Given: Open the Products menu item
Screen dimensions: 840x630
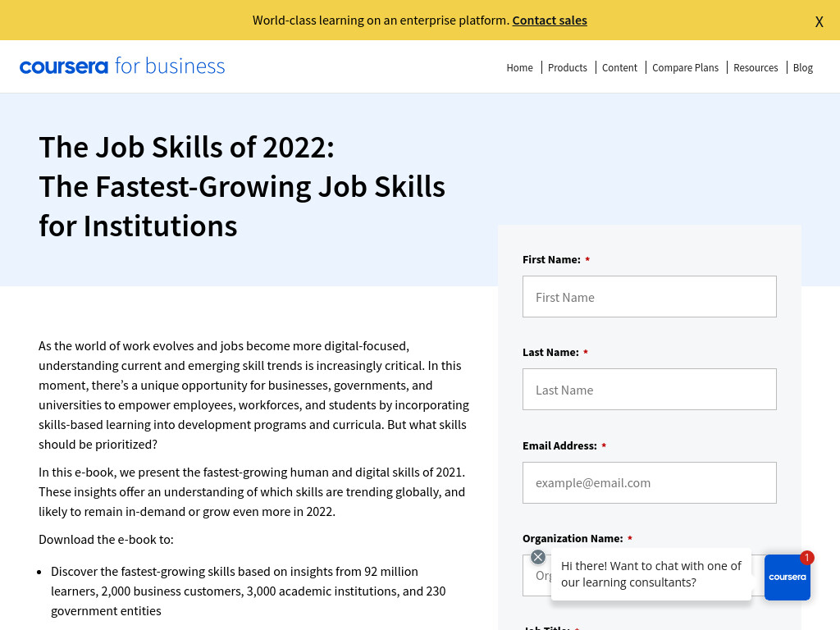Looking at the screenshot, I should point(567,67).
